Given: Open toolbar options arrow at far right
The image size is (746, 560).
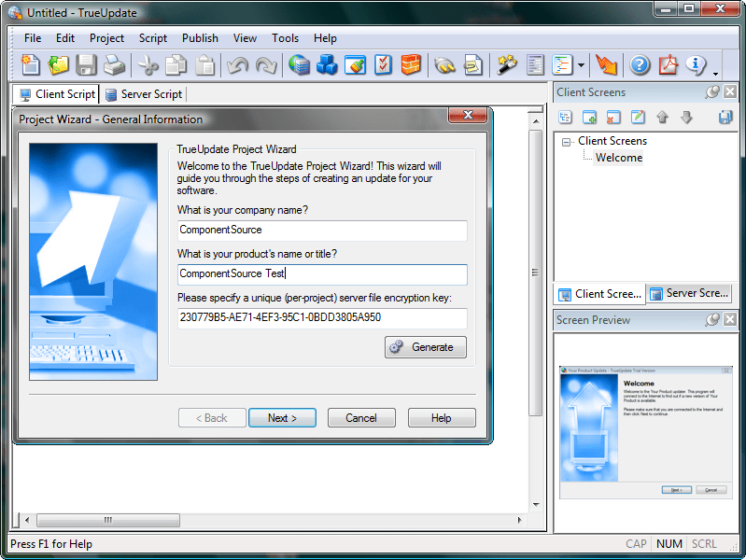Looking at the screenshot, I should (715, 74).
